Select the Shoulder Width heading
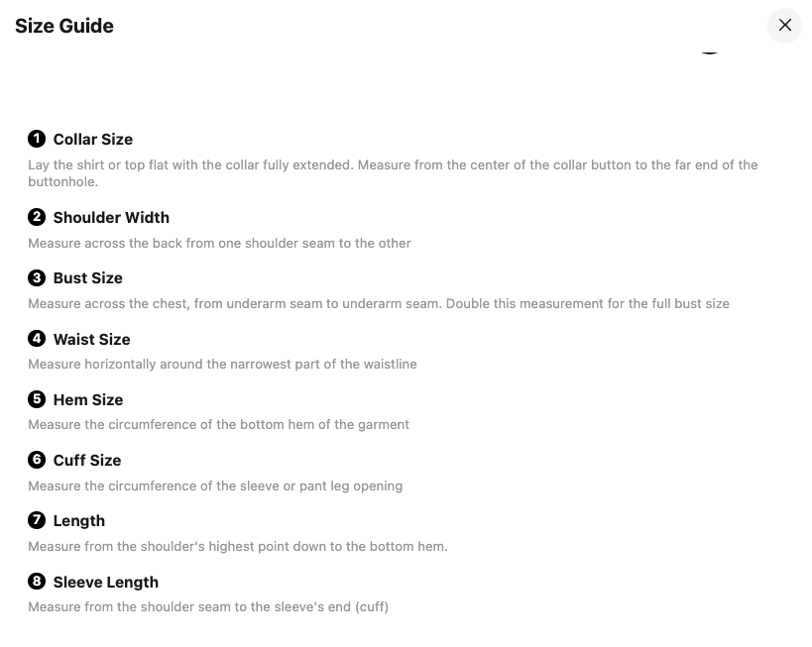812x647 pixels. click(x=111, y=218)
